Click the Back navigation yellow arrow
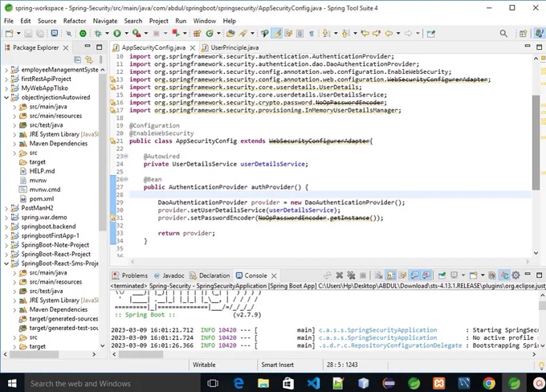This screenshot has height=392, width=546. pyautogui.click(x=389, y=34)
